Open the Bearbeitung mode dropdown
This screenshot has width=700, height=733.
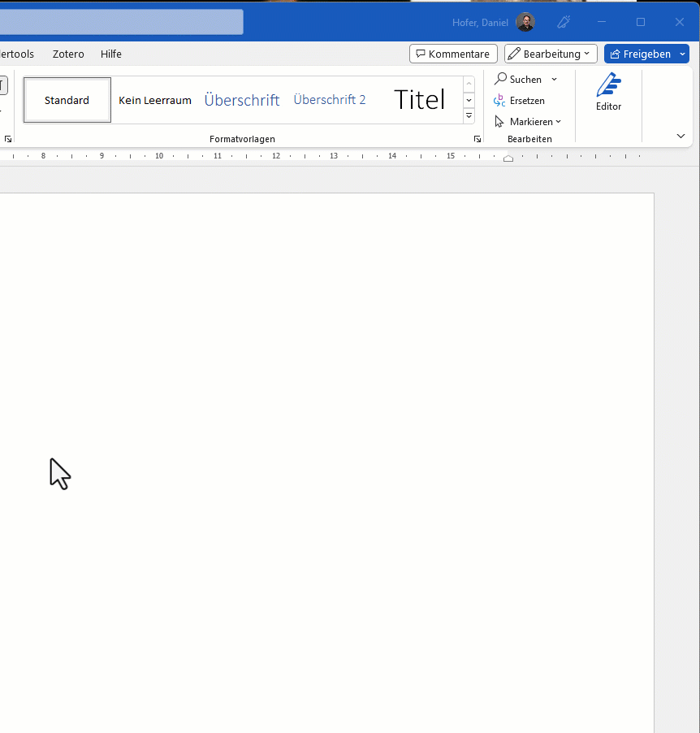point(551,54)
